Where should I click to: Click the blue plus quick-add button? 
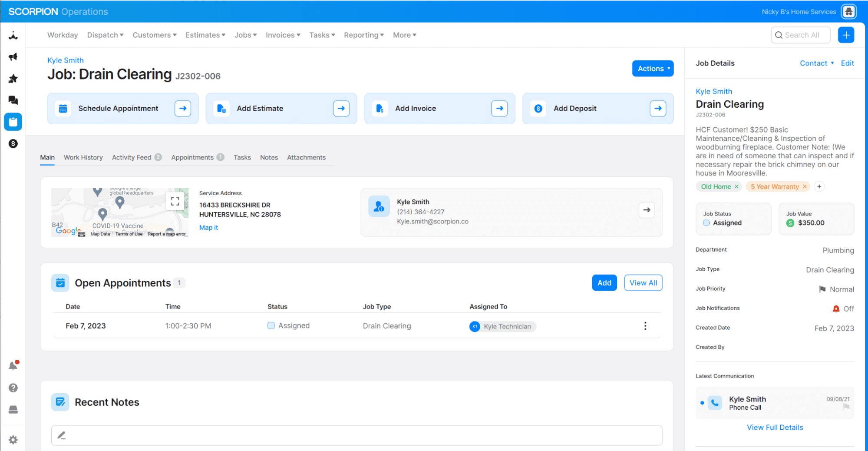(x=846, y=35)
